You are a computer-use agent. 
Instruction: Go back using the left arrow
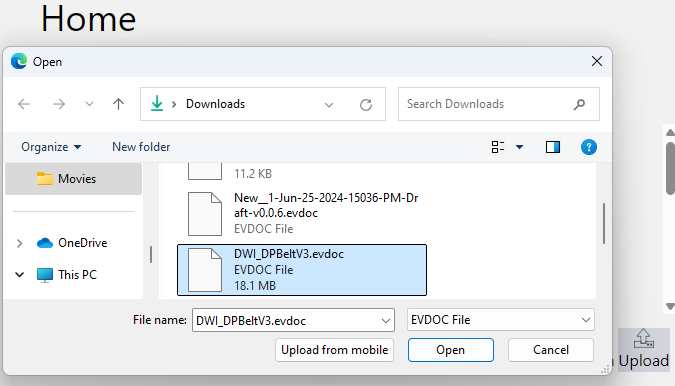coord(24,104)
